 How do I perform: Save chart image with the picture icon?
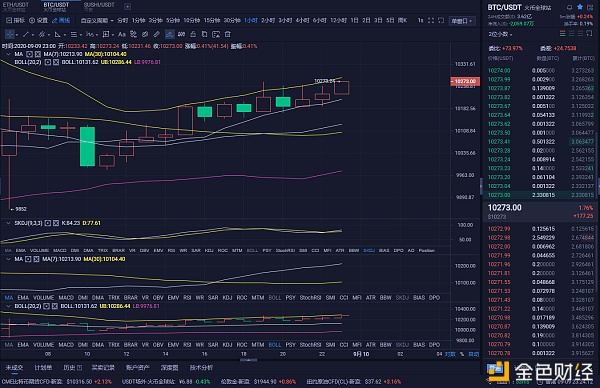[216, 34]
